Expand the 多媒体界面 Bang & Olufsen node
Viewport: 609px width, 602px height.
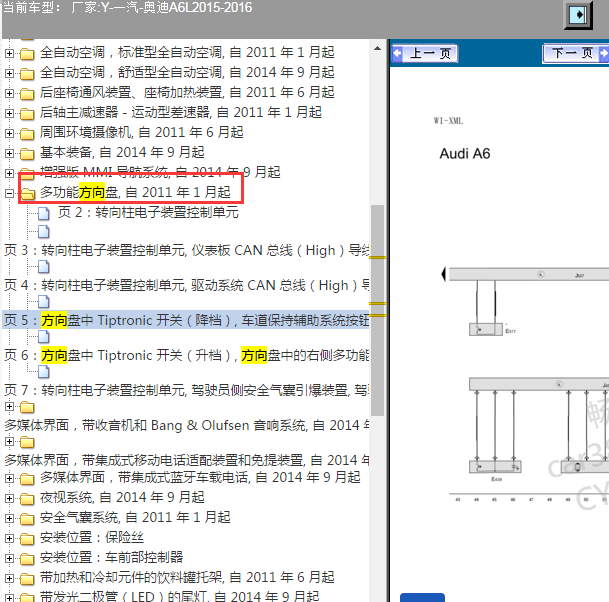pyautogui.click(x=9, y=407)
